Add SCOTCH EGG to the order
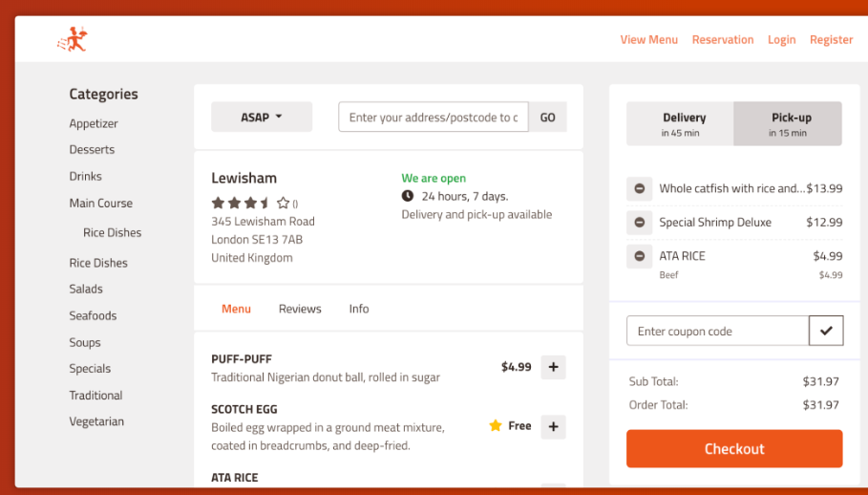The width and height of the screenshot is (868, 495). [553, 426]
